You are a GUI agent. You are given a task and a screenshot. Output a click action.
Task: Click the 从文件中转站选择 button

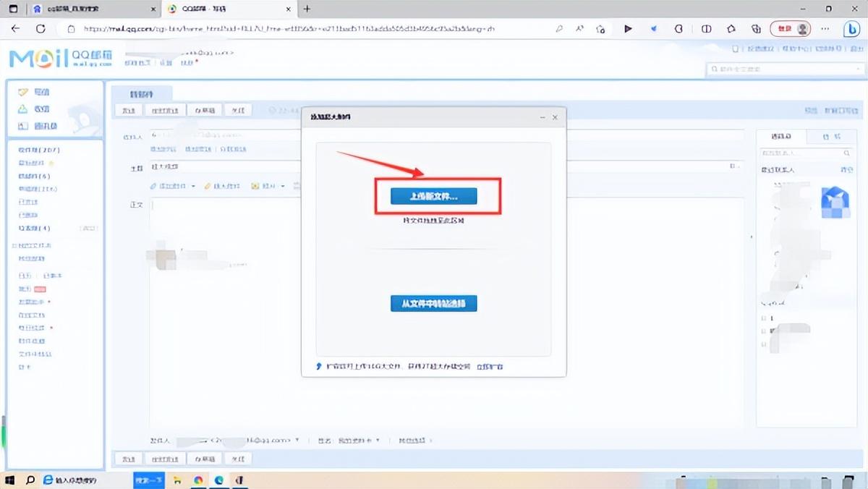point(433,303)
